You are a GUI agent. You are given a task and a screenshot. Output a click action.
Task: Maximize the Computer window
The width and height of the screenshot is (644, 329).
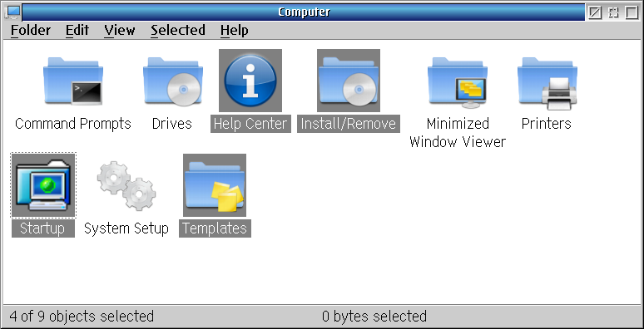tap(632, 12)
